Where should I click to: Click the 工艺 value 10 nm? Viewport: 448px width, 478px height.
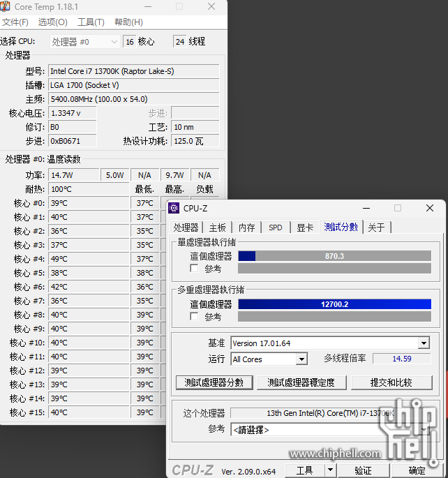(x=195, y=127)
